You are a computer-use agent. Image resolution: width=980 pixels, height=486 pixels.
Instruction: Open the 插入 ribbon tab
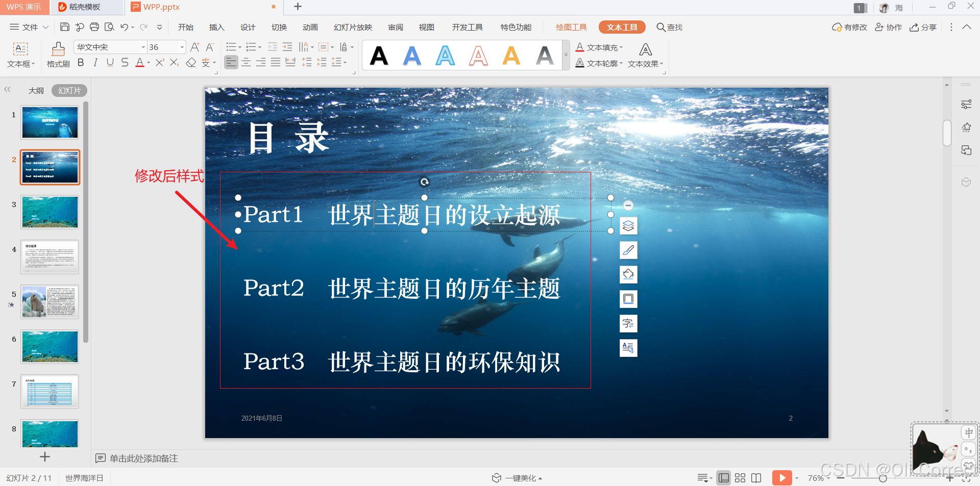[x=217, y=27]
